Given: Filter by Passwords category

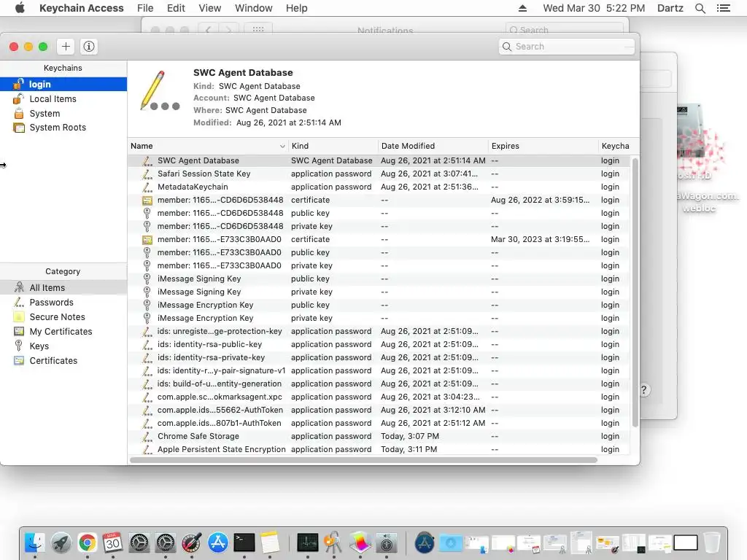Looking at the screenshot, I should pos(63,303).
